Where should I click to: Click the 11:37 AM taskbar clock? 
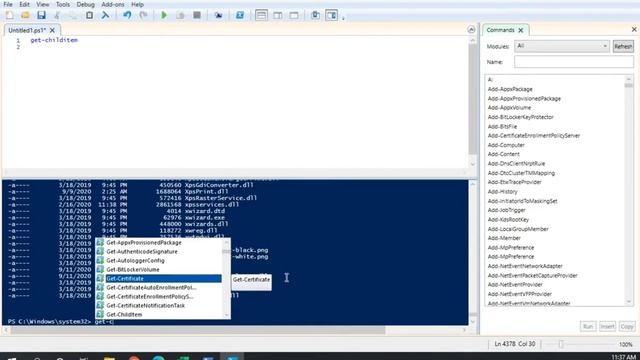coord(624,357)
